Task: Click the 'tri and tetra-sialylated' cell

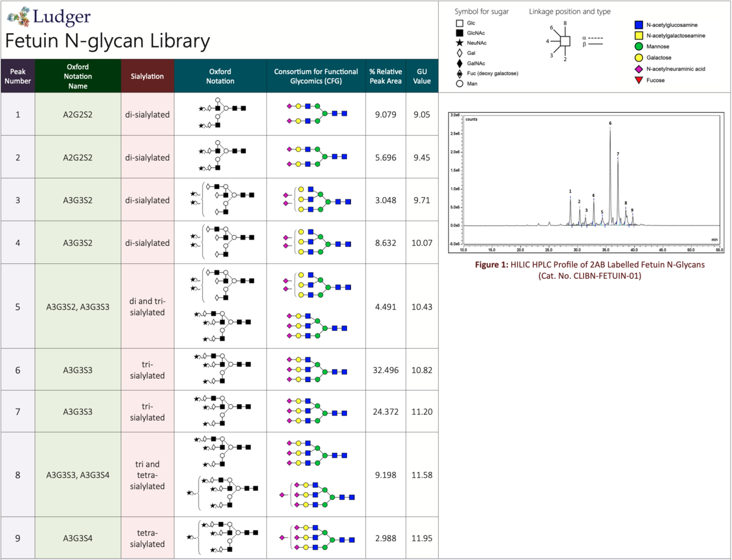Action: tap(148, 475)
